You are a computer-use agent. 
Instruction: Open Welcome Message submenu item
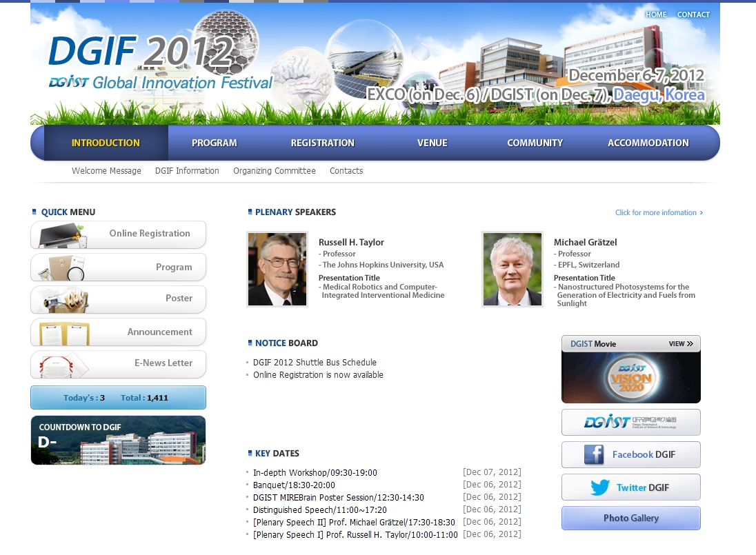[x=106, y=170]
